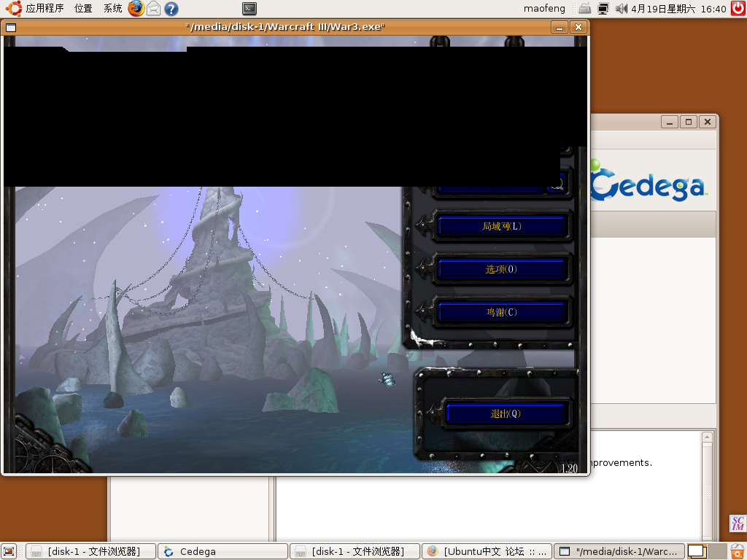The height and width of the screenshot is (560, 747).
Task: Click the blue help icon in panel
Action: (x=171, y=8)
